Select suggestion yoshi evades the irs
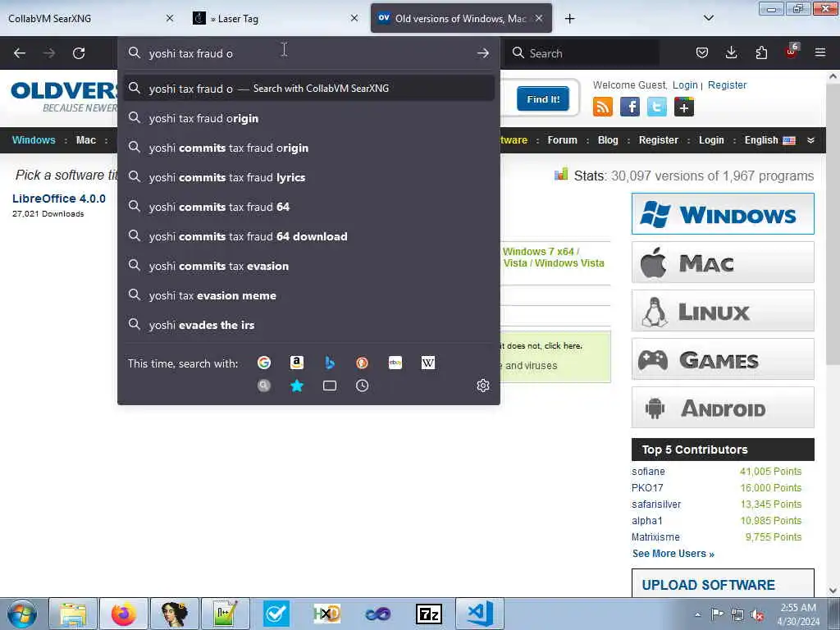The height and width of the screenshot is (630, 840). click(x=308, y=324)
